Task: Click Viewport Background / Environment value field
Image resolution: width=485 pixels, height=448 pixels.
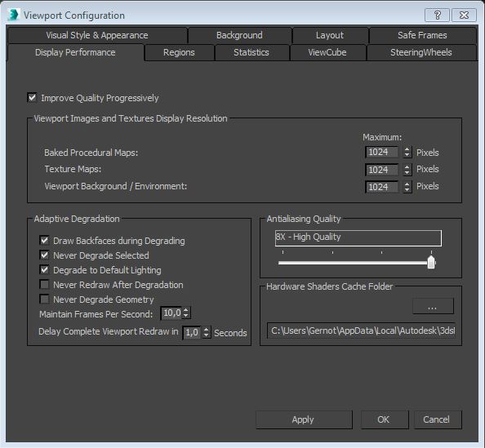Action: 381,187
